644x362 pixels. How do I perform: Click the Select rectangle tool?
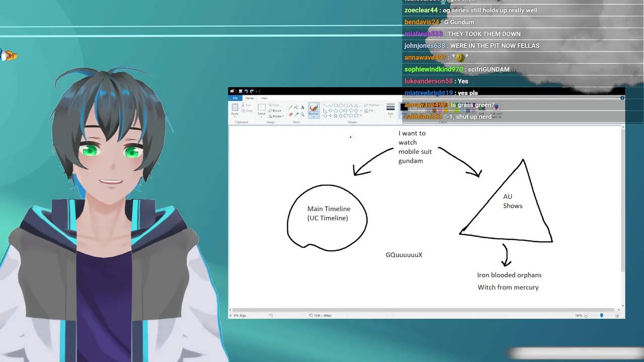tap(262, 107)
